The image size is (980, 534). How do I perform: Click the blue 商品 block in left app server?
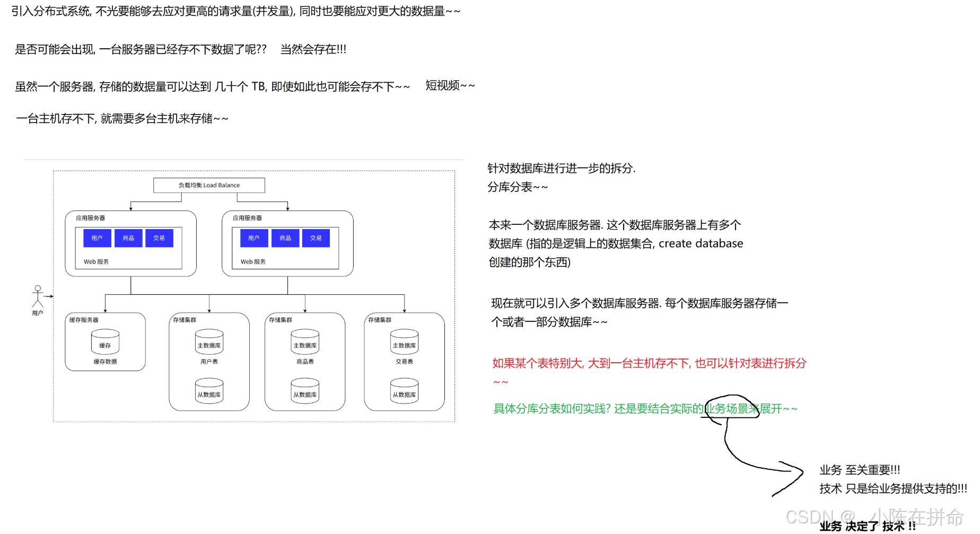click(128, 238)
